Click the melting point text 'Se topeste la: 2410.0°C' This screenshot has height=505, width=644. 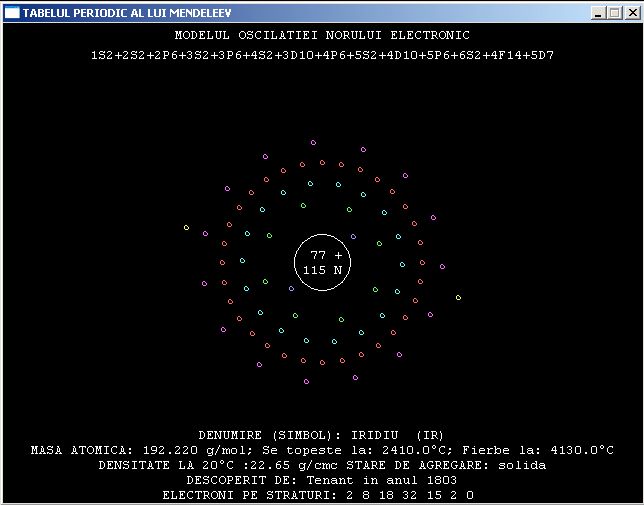(357, 450)
